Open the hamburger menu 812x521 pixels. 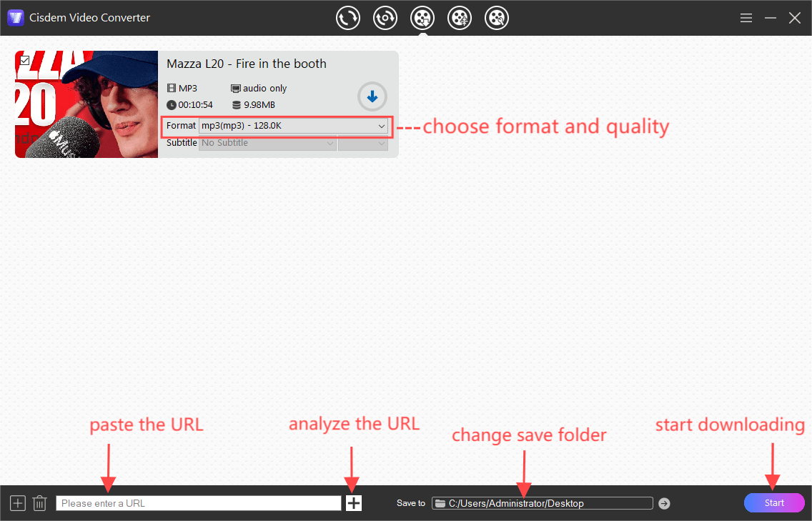click(x=746, y=17)
